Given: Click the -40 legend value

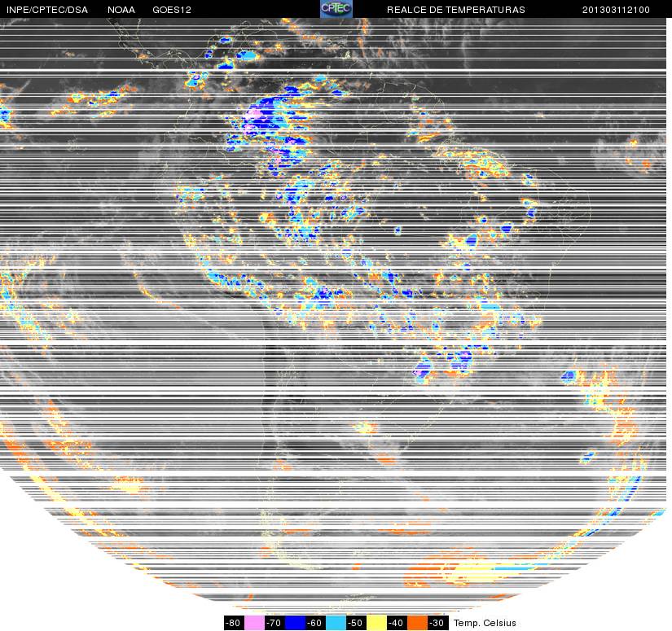Looking at the screenshot, I should (x=397, y=623).
